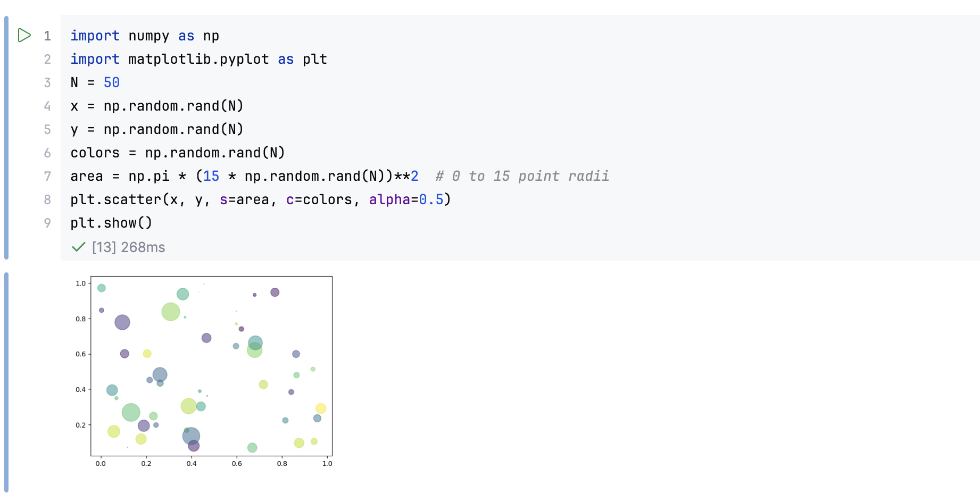Screen dimensions: 980x501
Task: Click matplotlib.pyplot in the import statement
Action: [x=198, y=60]
